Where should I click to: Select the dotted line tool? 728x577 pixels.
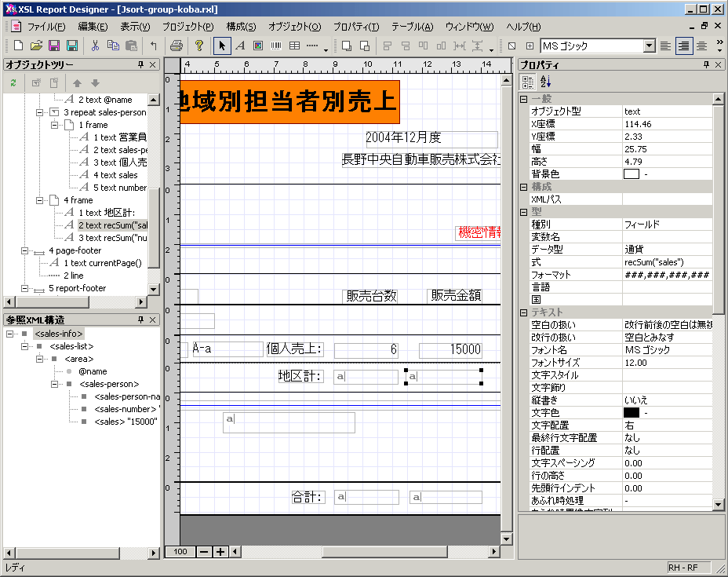coord(312,46)
